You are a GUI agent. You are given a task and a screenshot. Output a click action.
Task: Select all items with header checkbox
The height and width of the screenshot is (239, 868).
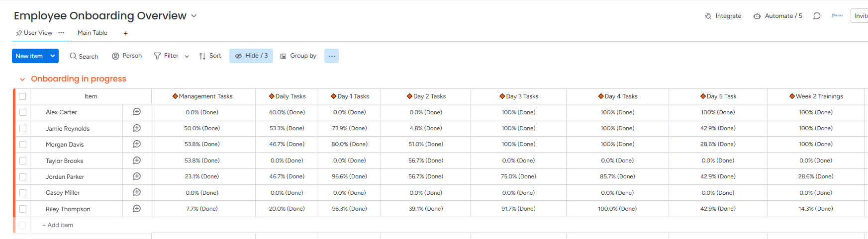[x=22, y=96]
